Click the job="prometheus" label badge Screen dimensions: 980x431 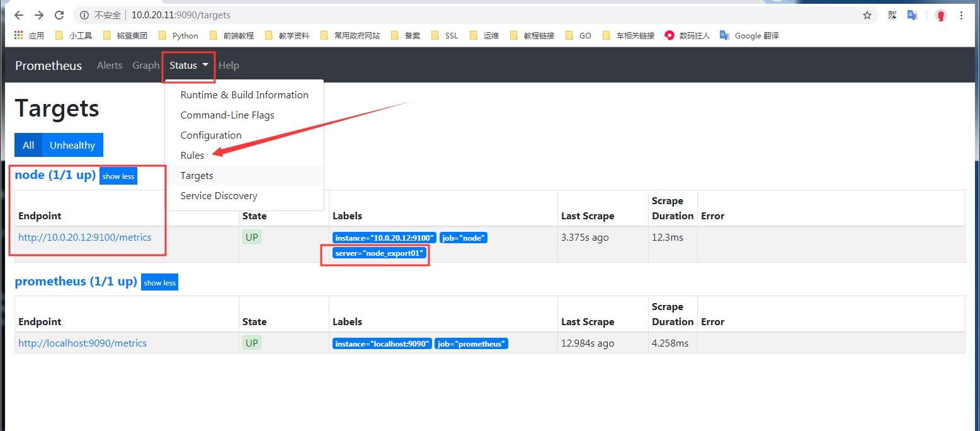click(471, 343)
